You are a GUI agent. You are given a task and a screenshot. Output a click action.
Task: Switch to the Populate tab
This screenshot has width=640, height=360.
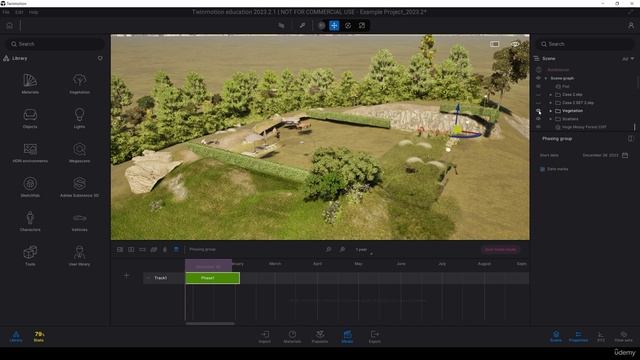[320, 336]
